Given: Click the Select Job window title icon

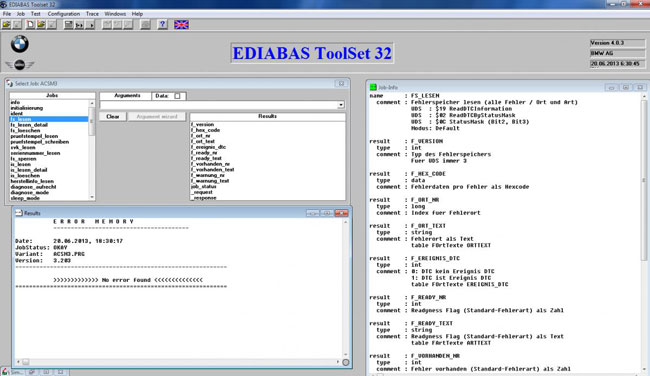Looking at the screenshot, I should click(10, 83).
